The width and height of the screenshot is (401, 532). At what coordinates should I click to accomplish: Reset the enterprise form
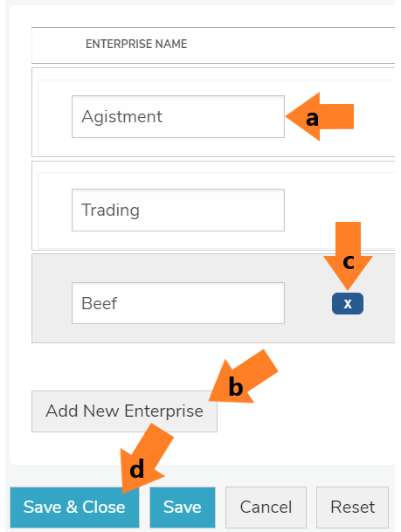coord(352,508)
